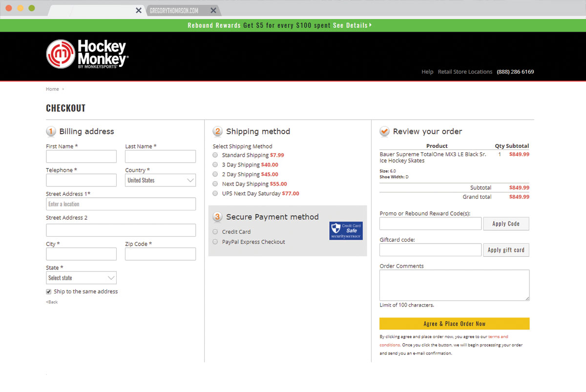Viewport: 586px width, 392px height.
Task: Choose Credit Card payment method
Action: (x=215, y=232)
